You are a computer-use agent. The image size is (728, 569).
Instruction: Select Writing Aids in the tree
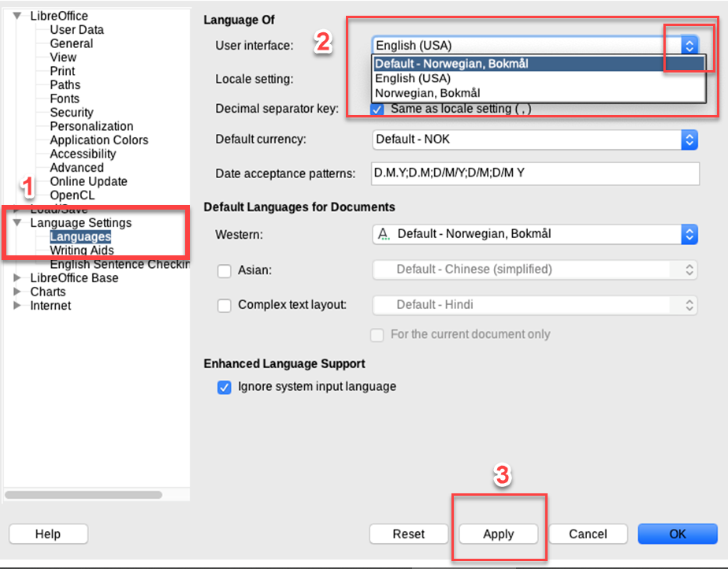point(82,251)
